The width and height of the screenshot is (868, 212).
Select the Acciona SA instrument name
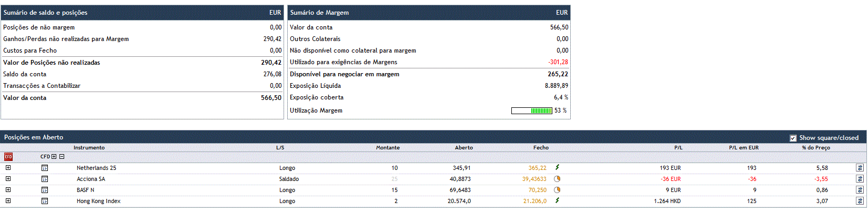90,179
